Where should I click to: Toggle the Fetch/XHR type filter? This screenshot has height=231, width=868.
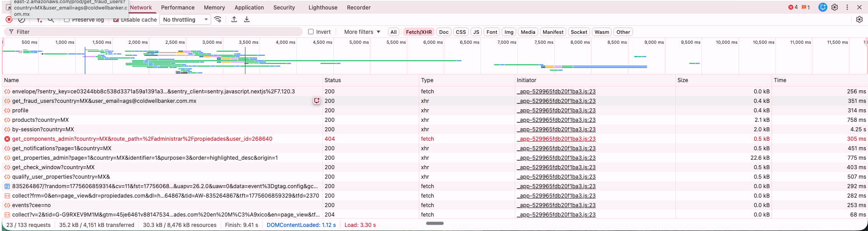point(419,32)
